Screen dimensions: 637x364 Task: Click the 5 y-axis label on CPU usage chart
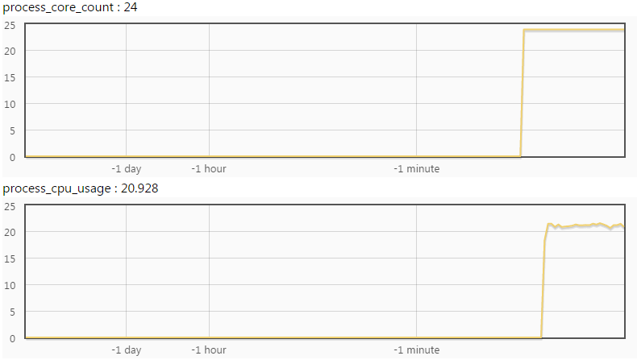click(12, 312)
